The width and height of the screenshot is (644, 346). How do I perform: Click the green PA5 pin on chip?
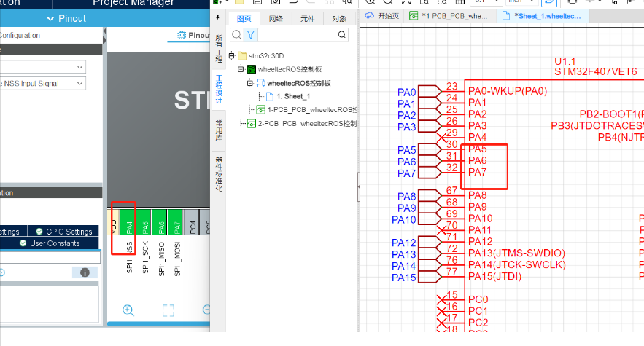click(x=144, y=222)
